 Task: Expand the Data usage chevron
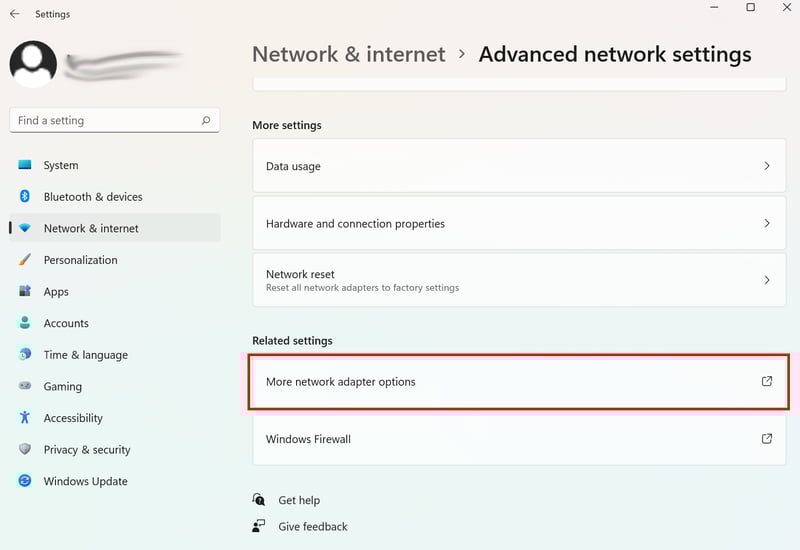[x=767, y=166]
